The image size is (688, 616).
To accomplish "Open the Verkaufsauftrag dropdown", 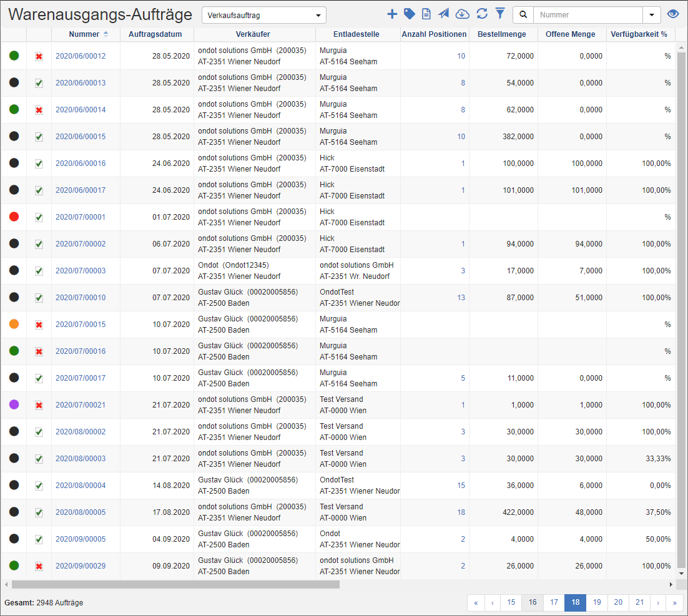I will tap(263, 15).
